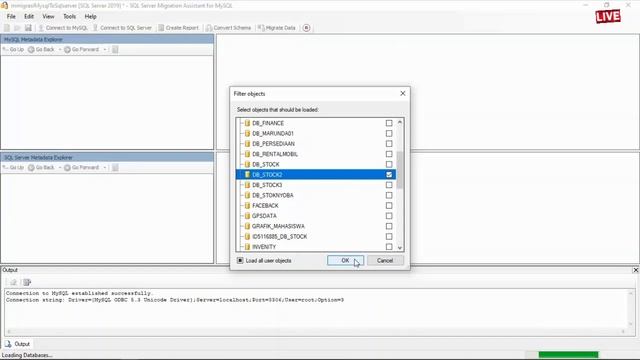Image resolution: width=640 pixels, height=360 pixels.
Task: Click first icon in Output panel toolbar
Action: [13, 282]
